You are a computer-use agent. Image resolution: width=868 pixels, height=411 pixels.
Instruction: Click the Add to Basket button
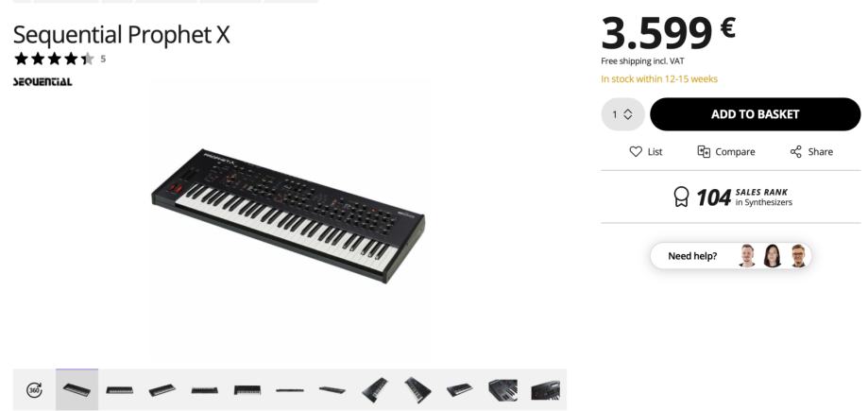(755, 114)
